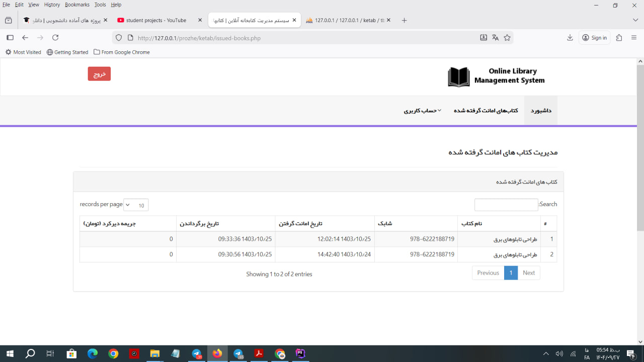This screenshot has width=644, height=362.
Task: Open the Firefox downloads icon
Action: (570, 38)
